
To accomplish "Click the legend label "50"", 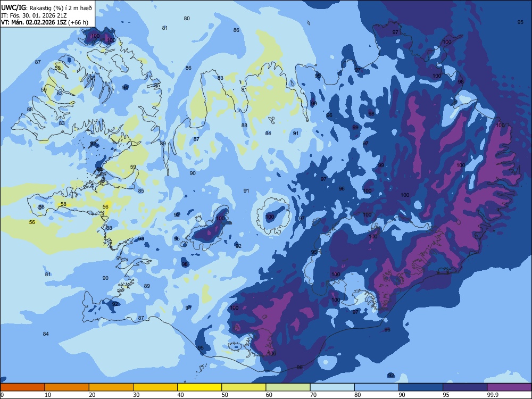I will 225,395.
